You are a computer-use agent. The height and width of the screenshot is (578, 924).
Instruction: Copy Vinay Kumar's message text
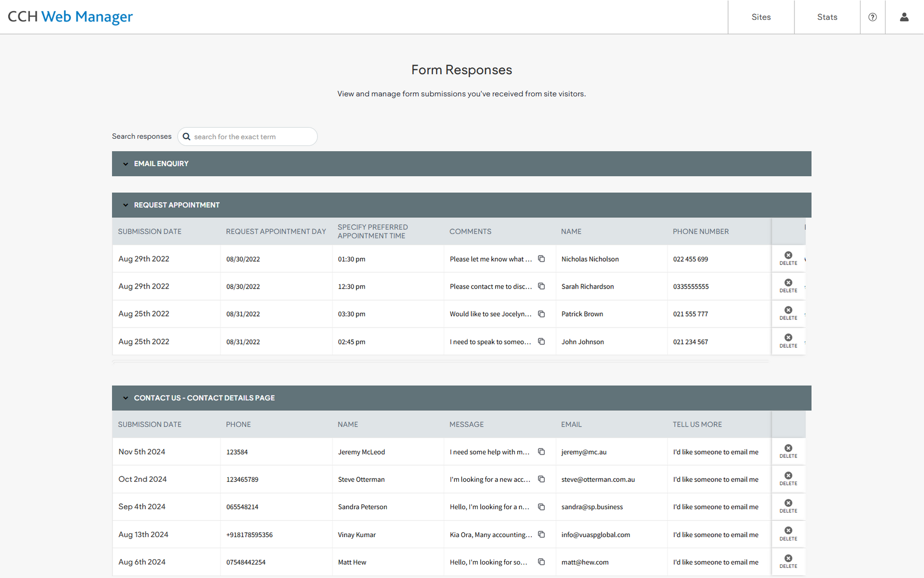tap(541, 535)
